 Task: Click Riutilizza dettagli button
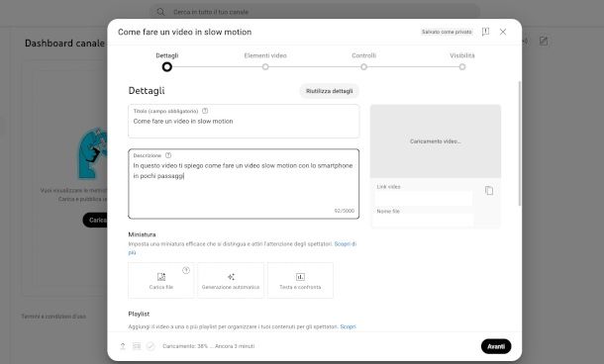coord(330,91)
